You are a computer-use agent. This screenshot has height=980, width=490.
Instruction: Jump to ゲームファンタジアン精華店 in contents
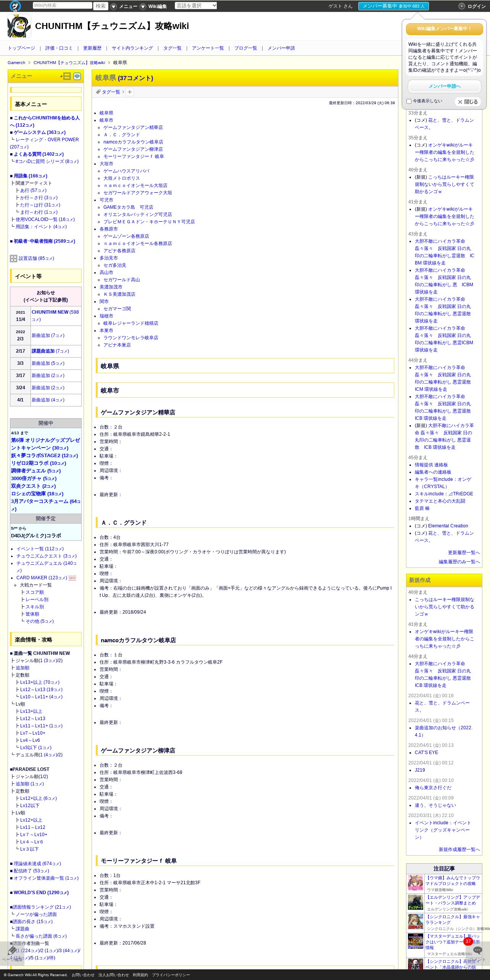133,127
